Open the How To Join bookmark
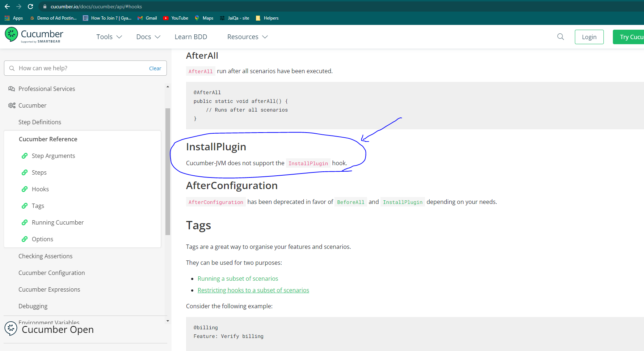The image size is (644, 351). 107,18
